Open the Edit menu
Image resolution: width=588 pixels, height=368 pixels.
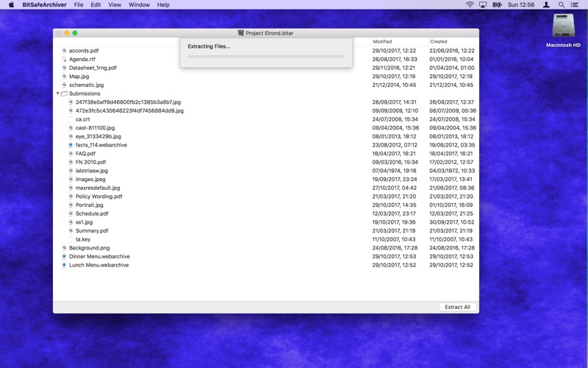(x=96, y=4)
